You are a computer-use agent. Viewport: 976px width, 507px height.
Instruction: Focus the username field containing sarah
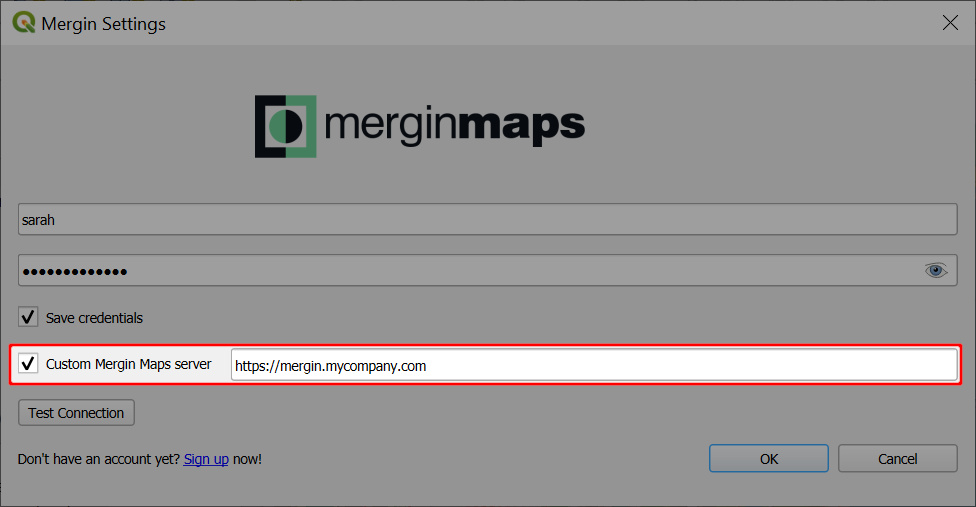487,220
